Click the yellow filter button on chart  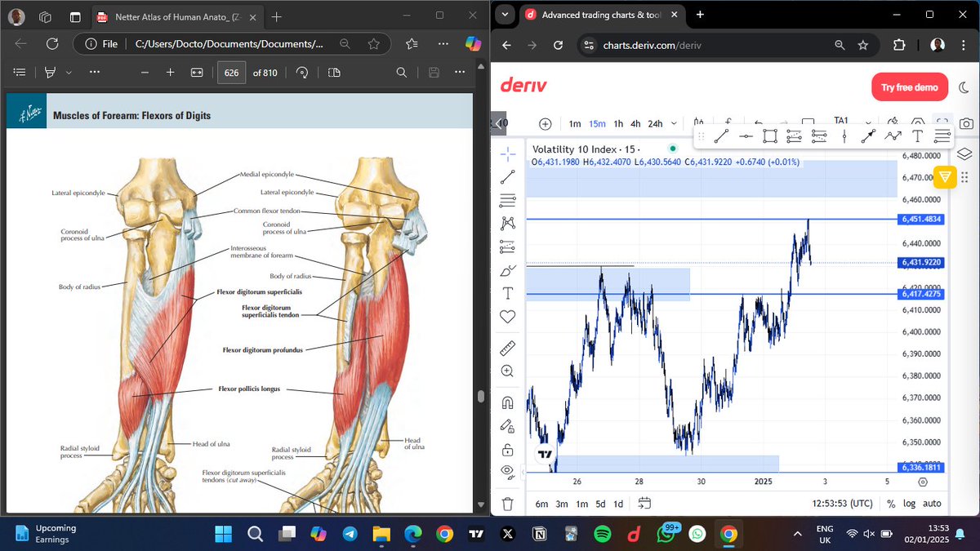[x=945, y=176]
